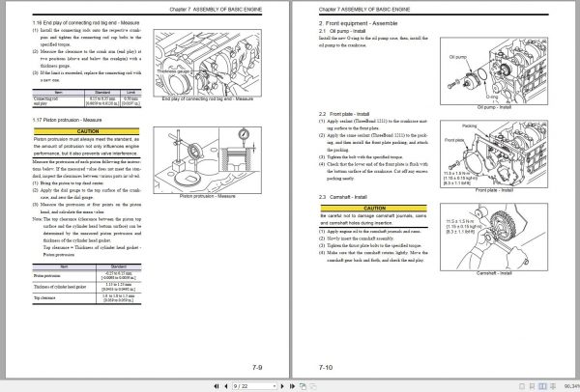
Task: Select two-page continuous layout
Action: point(553,386)
